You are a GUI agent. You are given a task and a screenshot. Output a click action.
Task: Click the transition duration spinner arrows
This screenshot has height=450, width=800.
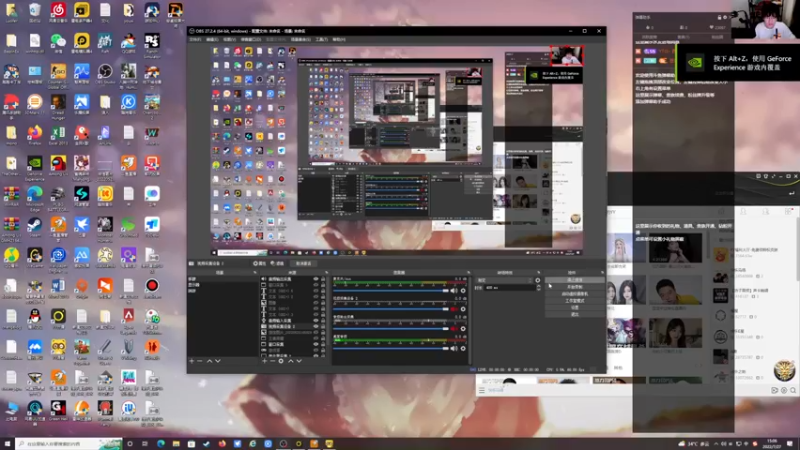(x=538, y=288)
